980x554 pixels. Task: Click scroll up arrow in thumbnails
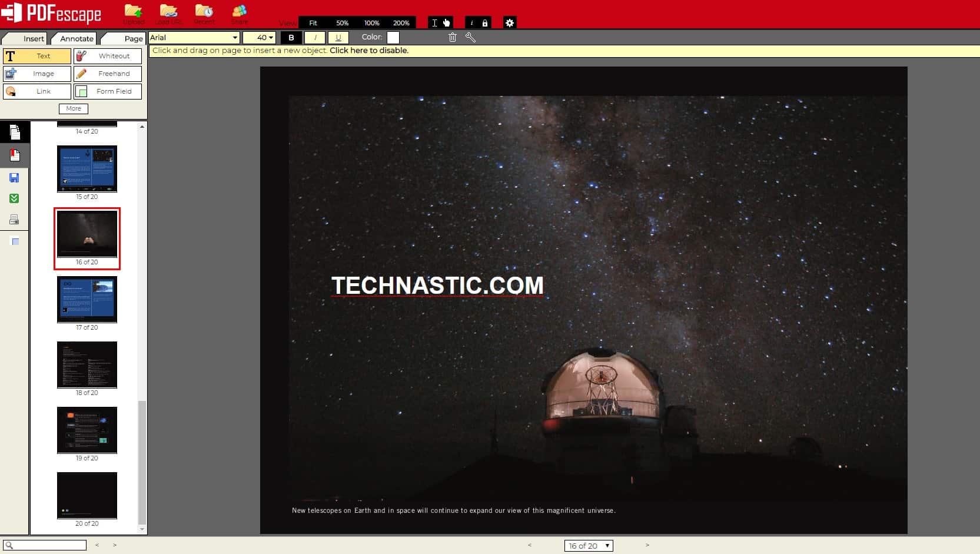tap(142, 127)
